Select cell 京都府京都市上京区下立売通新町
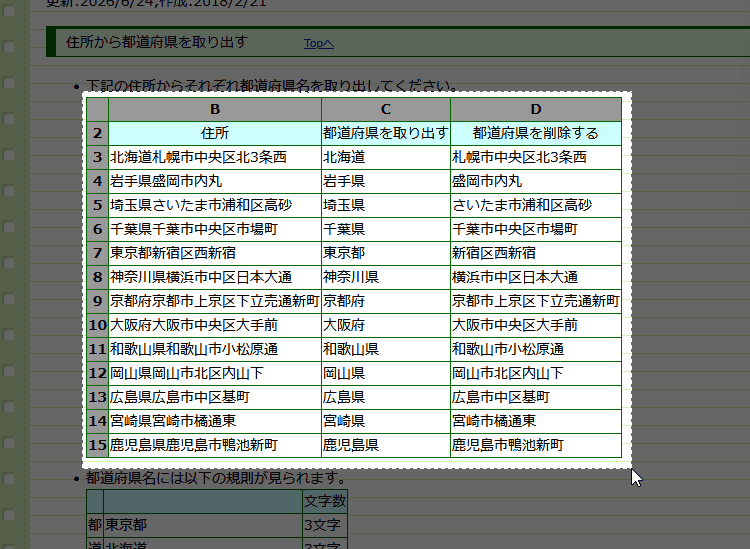 tap(215, 301)
